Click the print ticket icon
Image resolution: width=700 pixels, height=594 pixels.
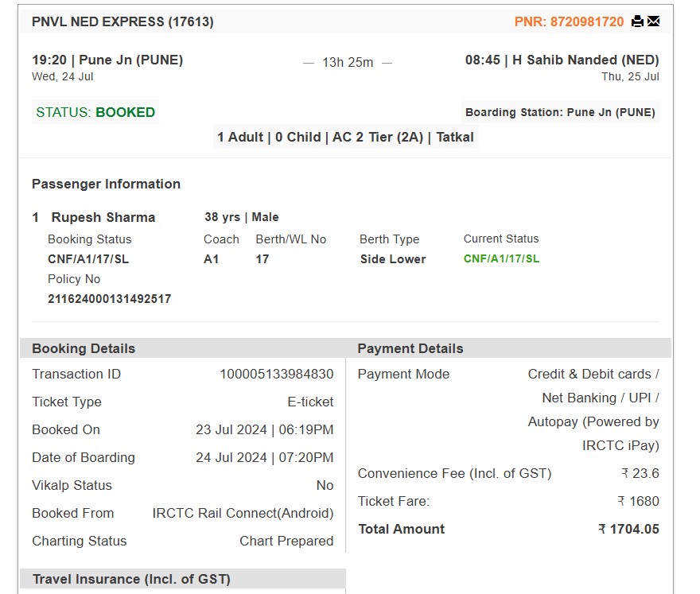coord(637,21)
